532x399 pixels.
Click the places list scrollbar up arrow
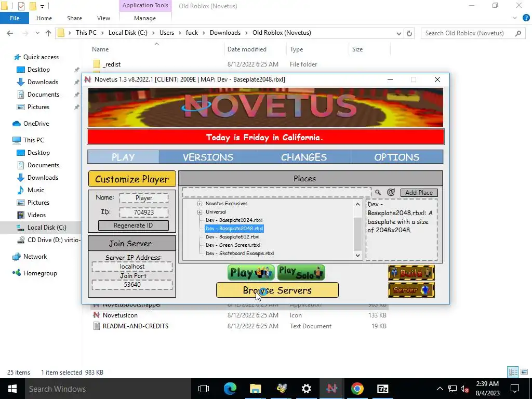(357, 204)
